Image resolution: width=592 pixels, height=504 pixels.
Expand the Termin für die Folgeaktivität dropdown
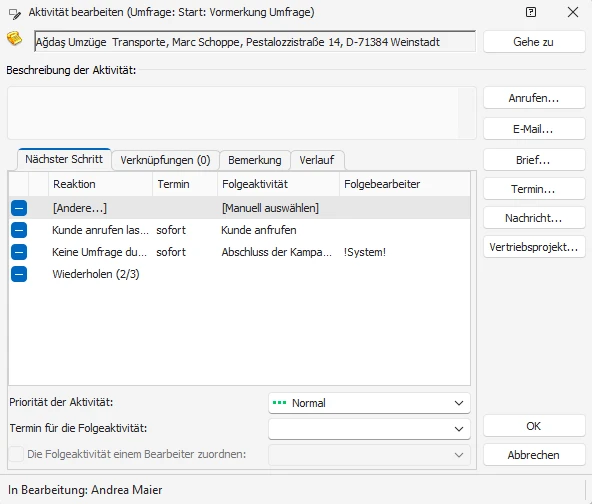tap(369, 428)
